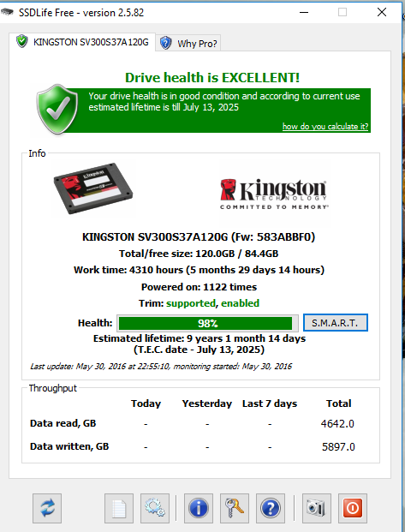Click the Trim 'supported' green text
This screenshot has height=532, width=405.
click(191, 303)
